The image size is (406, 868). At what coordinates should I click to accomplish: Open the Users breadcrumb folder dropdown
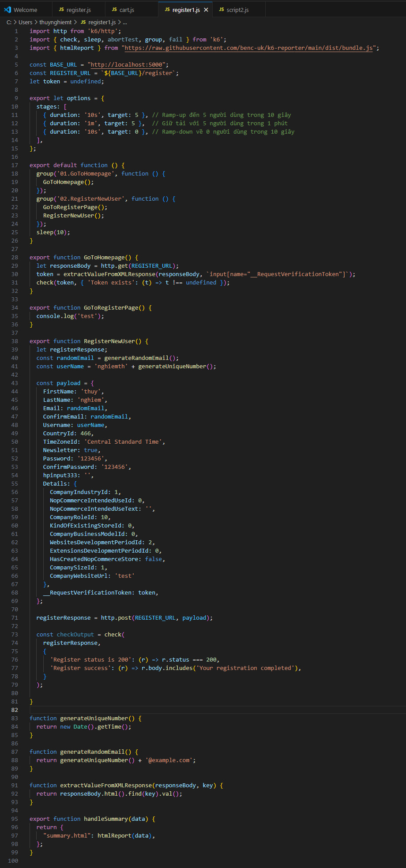click(x=25, y=22)
